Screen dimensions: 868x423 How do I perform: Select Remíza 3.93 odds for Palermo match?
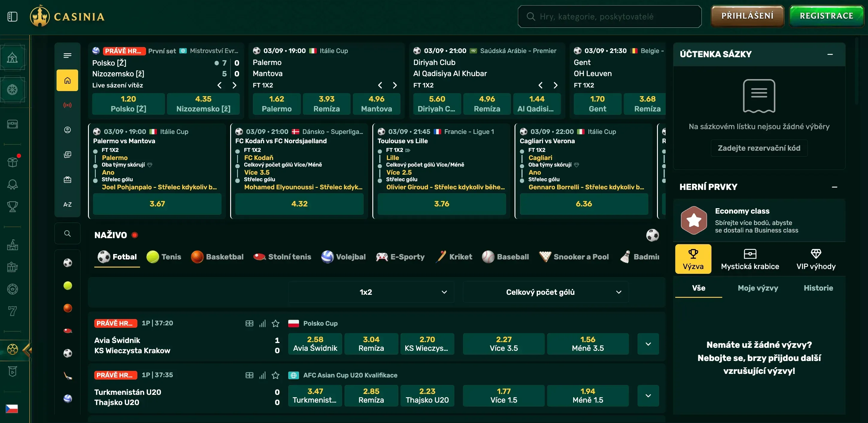(x=326, y=104)
